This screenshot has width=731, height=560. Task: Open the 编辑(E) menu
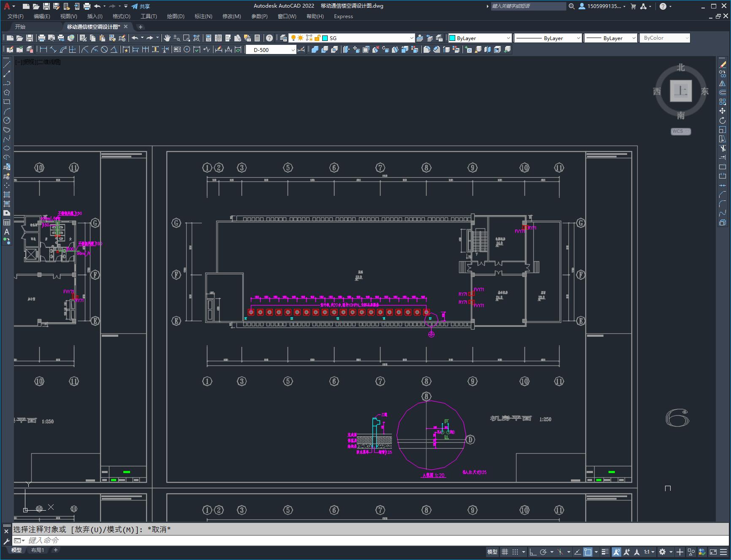[42, 16]
